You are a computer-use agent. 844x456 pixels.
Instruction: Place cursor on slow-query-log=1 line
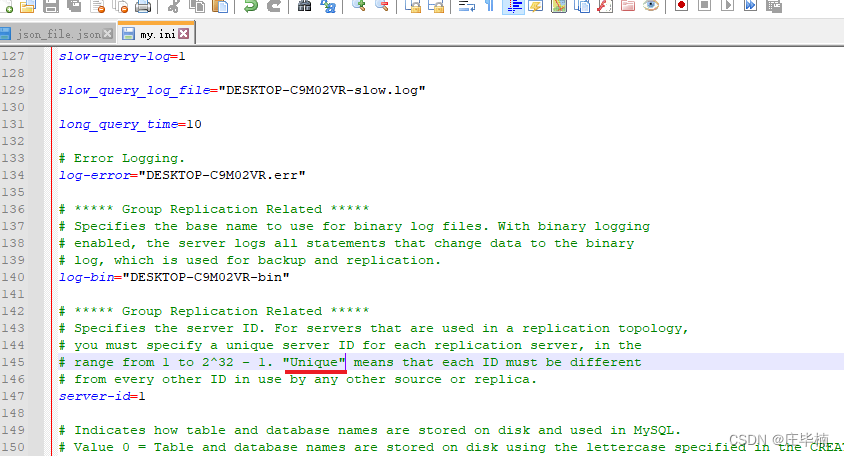point(122,56)
